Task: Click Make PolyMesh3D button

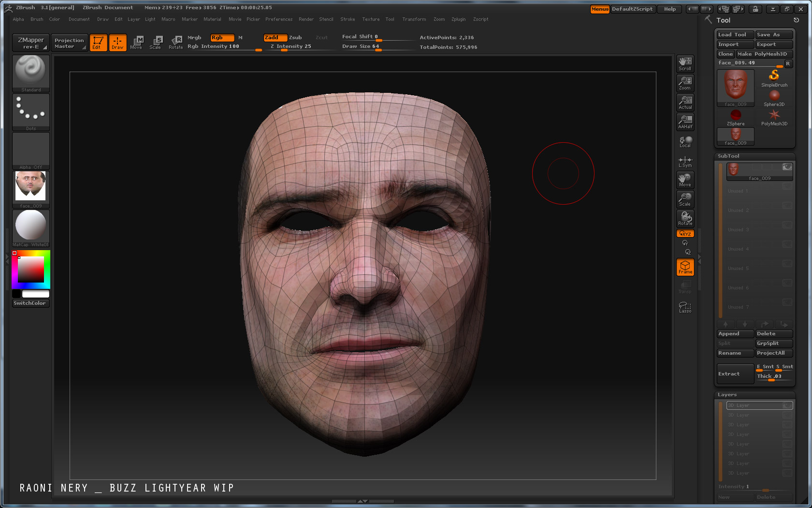Action: 764,54
